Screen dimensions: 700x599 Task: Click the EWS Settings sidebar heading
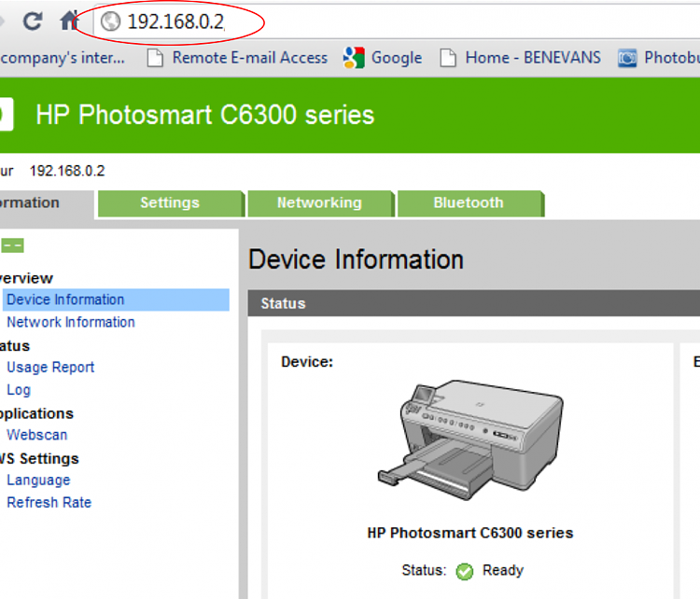(39, 459)
